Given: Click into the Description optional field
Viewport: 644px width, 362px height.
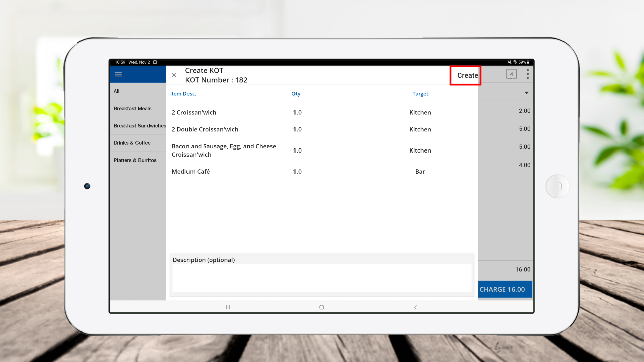Looking at the screenshot, I should click(x=321, y=278).
